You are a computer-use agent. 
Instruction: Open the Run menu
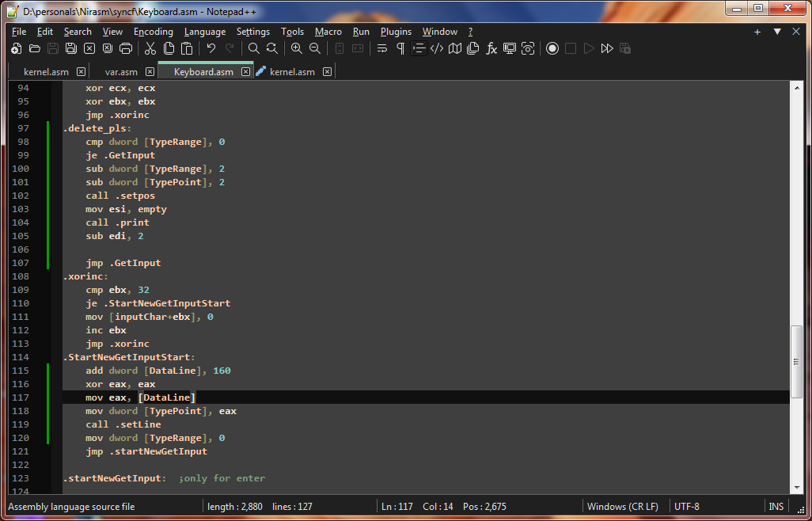pos(361,32)
